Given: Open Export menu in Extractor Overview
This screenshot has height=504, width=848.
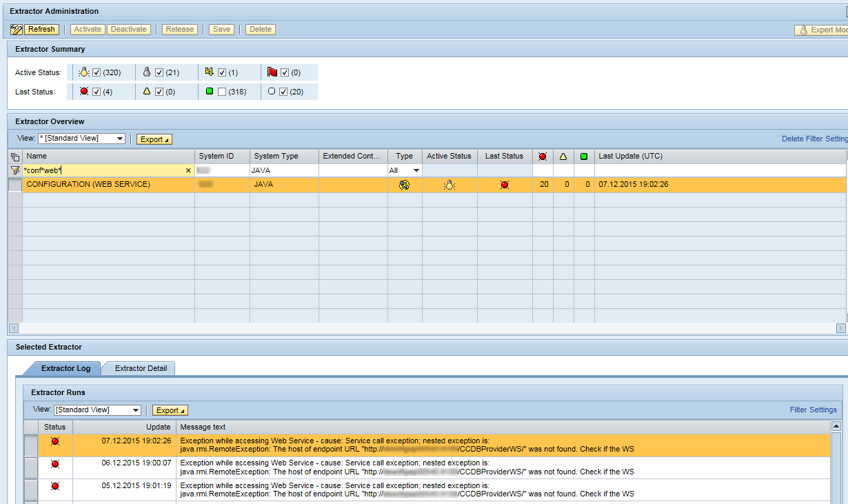Looking at the screenshot, I should pos(154,139).
